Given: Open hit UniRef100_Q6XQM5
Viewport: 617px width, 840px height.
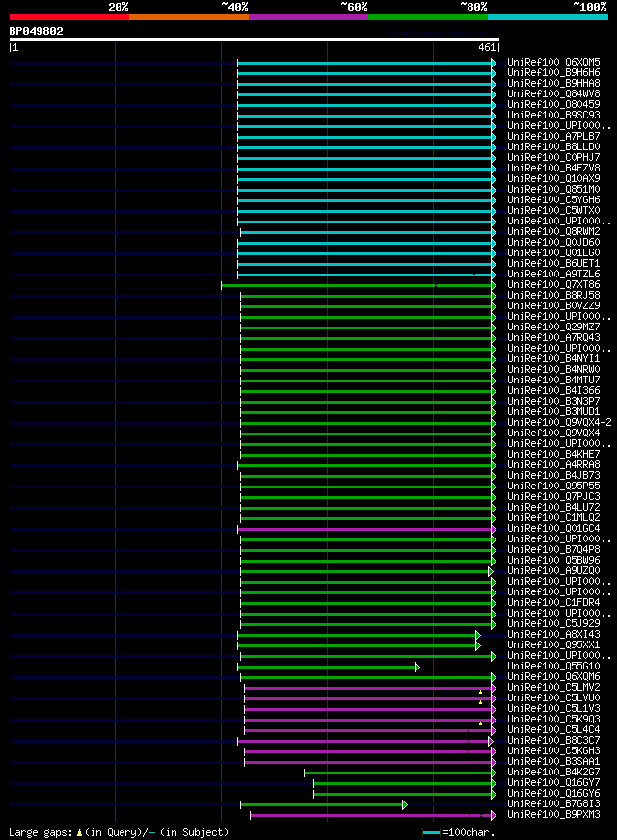Looking at the screenshot, I should 553,63.
